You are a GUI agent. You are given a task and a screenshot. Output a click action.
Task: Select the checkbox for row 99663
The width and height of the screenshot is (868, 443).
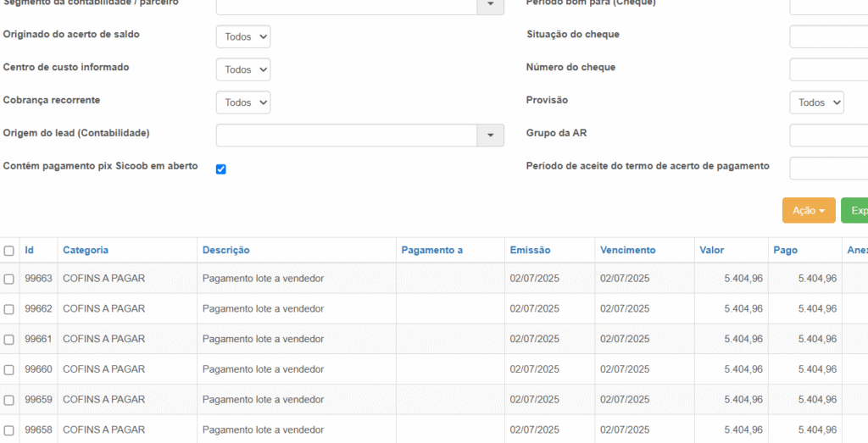[9, 279]
